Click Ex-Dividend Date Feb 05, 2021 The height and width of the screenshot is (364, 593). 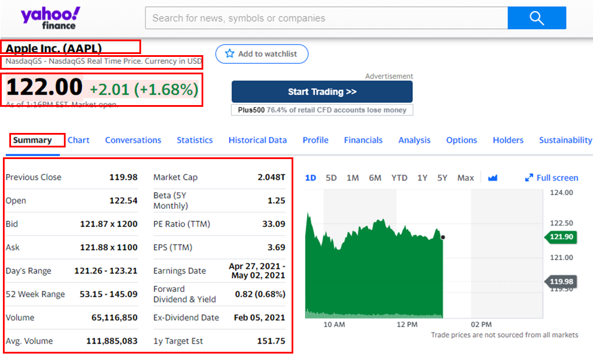click(x=260, y=318)
